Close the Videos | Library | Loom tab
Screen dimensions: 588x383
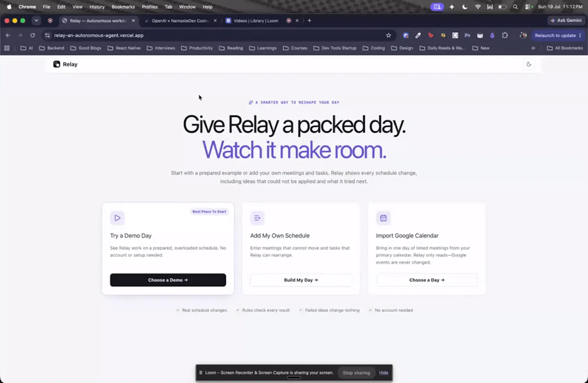(x=297, y=21)
